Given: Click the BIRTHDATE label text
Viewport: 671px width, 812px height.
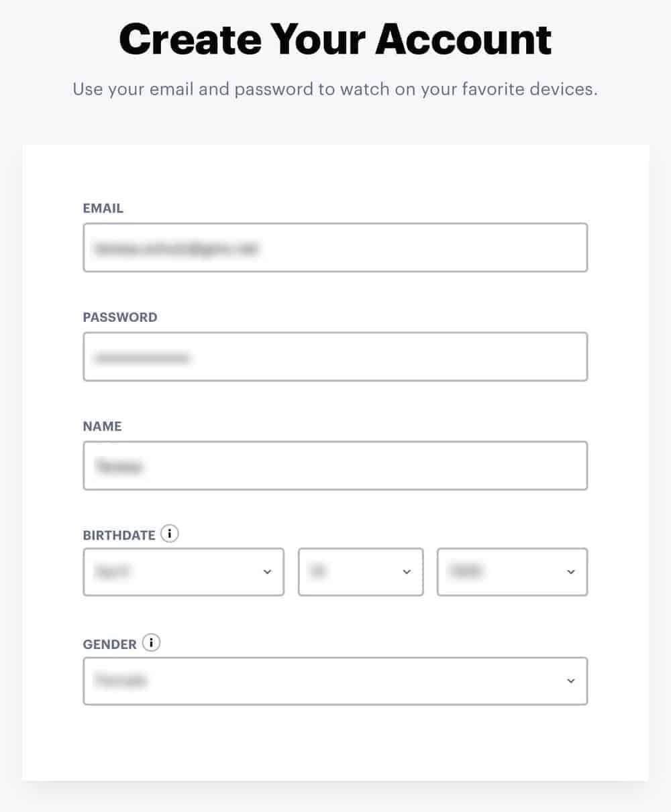Looking at the screenshot, I should (x=119, y=535).
